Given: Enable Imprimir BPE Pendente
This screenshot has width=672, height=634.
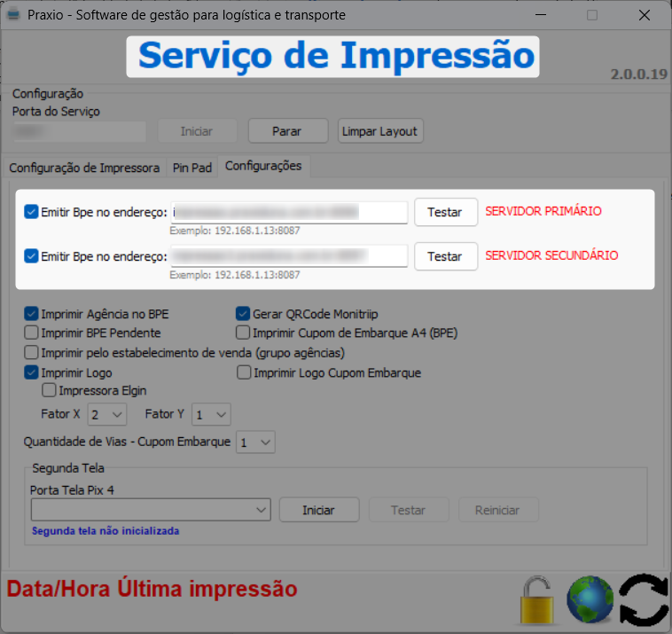Looking at the screenshot, I should (x=31, y=333).
